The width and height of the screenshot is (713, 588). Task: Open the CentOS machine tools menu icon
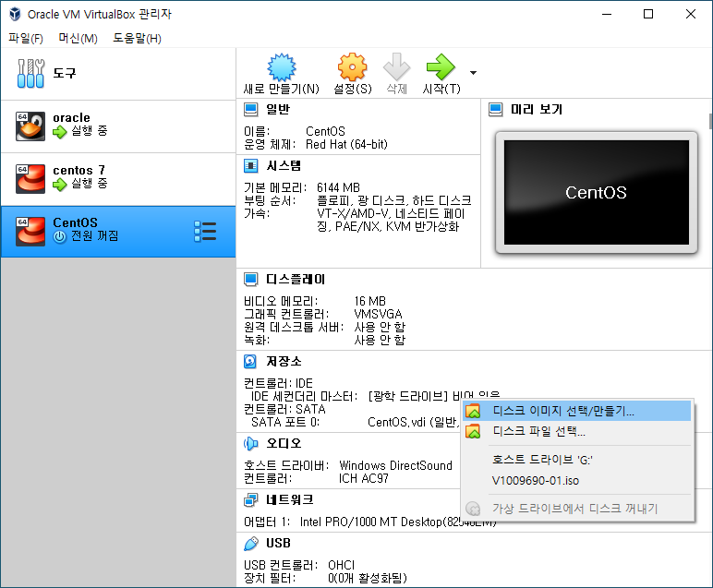pyautogui.click(x=205, y=232)
